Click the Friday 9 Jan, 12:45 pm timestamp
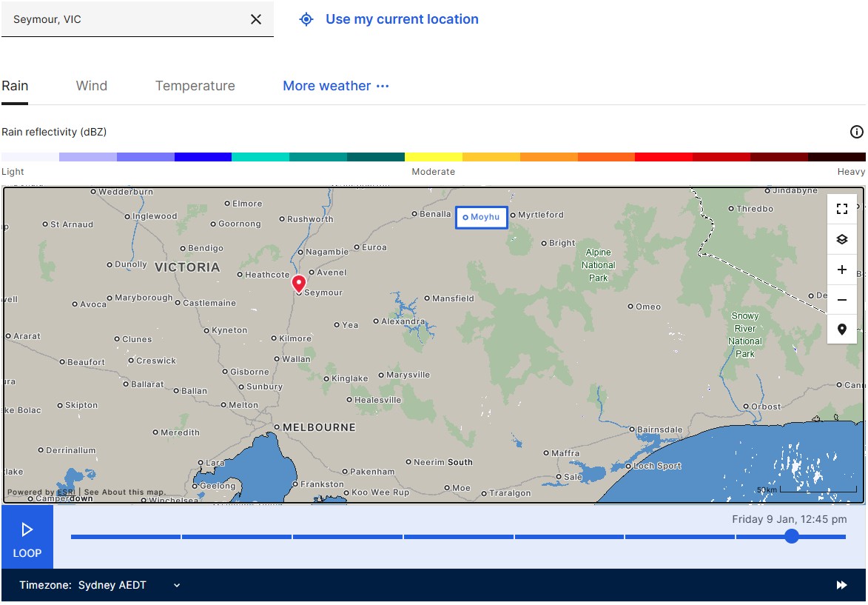 [x=790, y=519]
